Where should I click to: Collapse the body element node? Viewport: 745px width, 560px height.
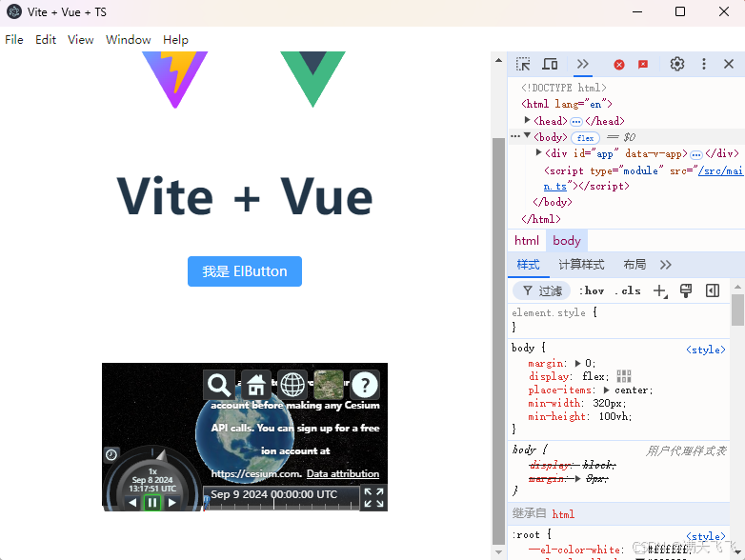(x=527, y=136)
